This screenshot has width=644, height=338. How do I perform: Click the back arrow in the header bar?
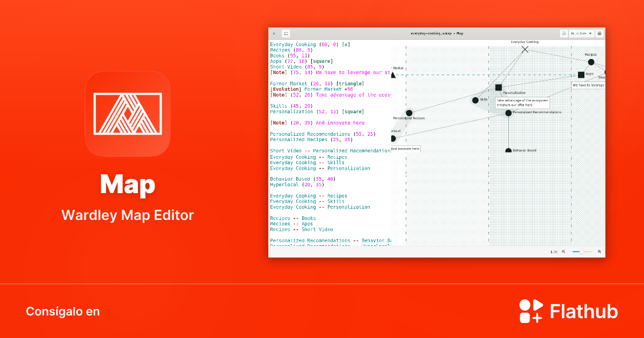[x=274, y=33]
